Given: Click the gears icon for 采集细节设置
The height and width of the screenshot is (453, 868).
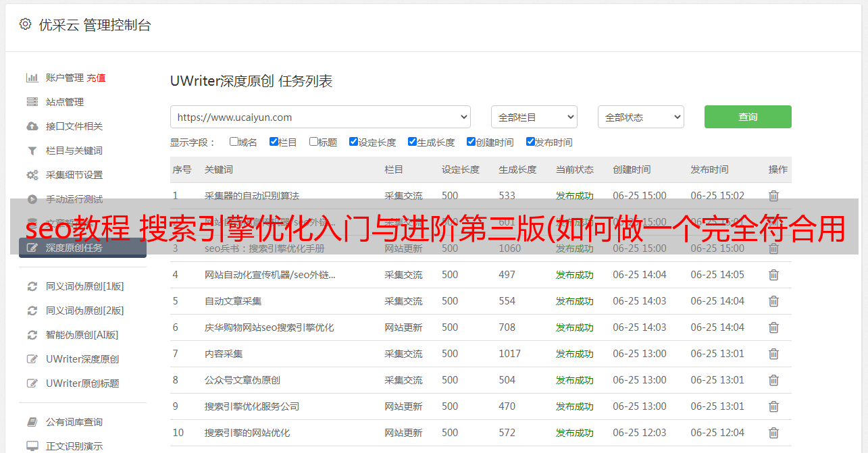Looking at the screenshot, I should point(32,175).
